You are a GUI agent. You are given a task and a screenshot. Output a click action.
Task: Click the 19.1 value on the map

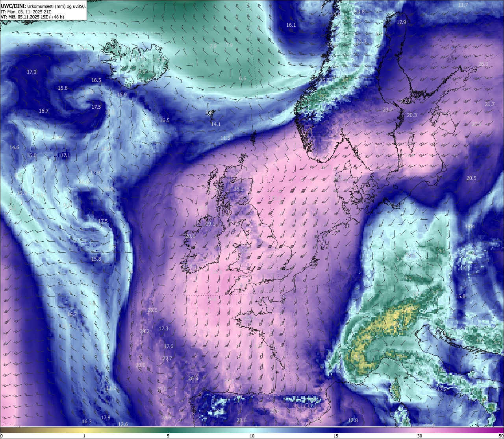click(210, 224)
